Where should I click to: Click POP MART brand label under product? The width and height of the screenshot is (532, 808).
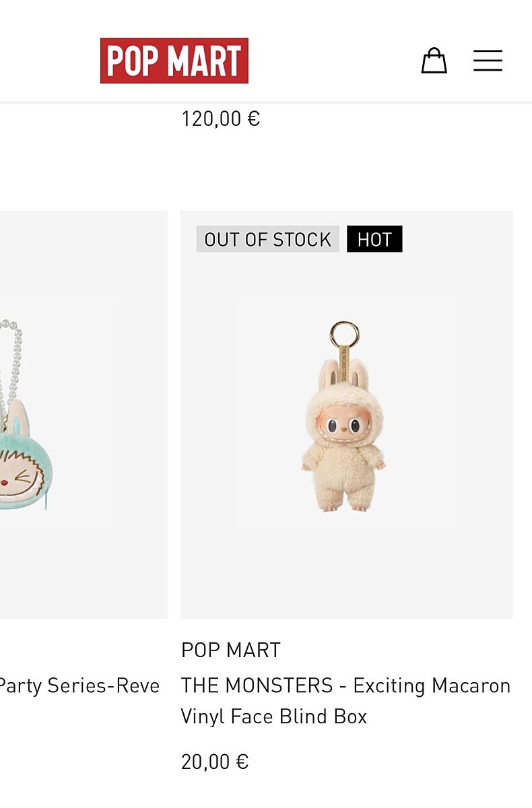231,650
